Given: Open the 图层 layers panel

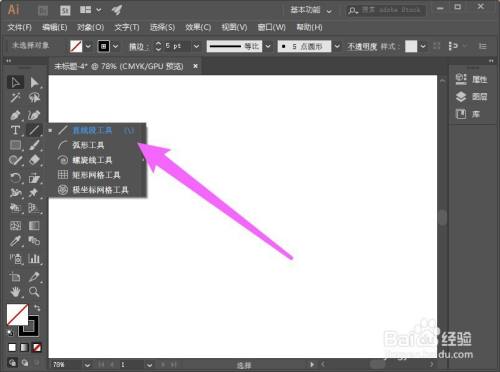Looking at the screenshot, I should 472,97.
